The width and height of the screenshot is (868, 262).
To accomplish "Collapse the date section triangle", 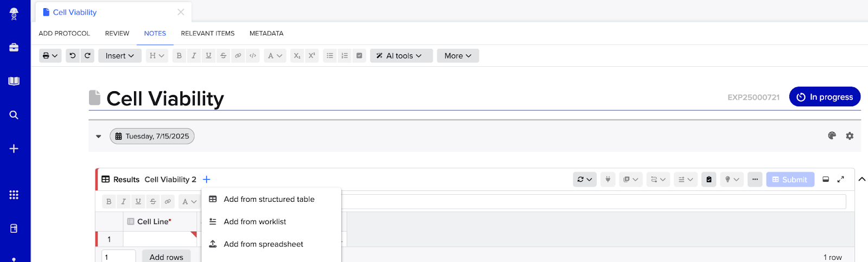I will [x=99, y=137].
